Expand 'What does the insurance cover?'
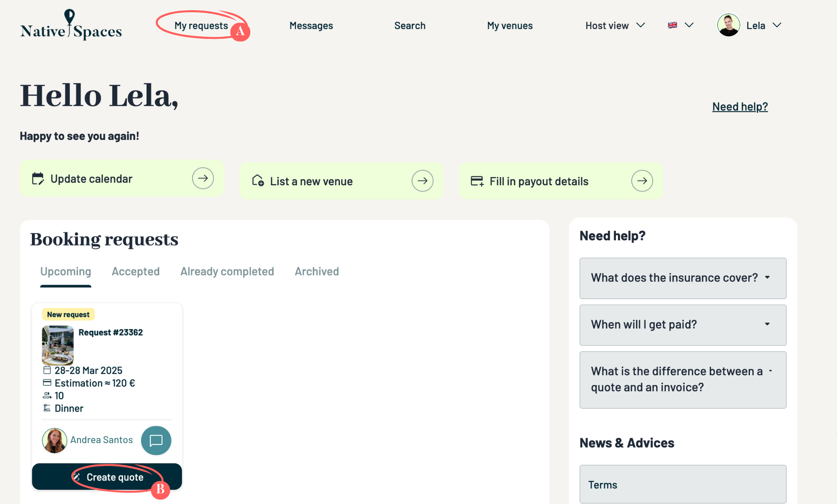This screenshot has height=504, width=837. pyautogui.click(x=683, y=278)
